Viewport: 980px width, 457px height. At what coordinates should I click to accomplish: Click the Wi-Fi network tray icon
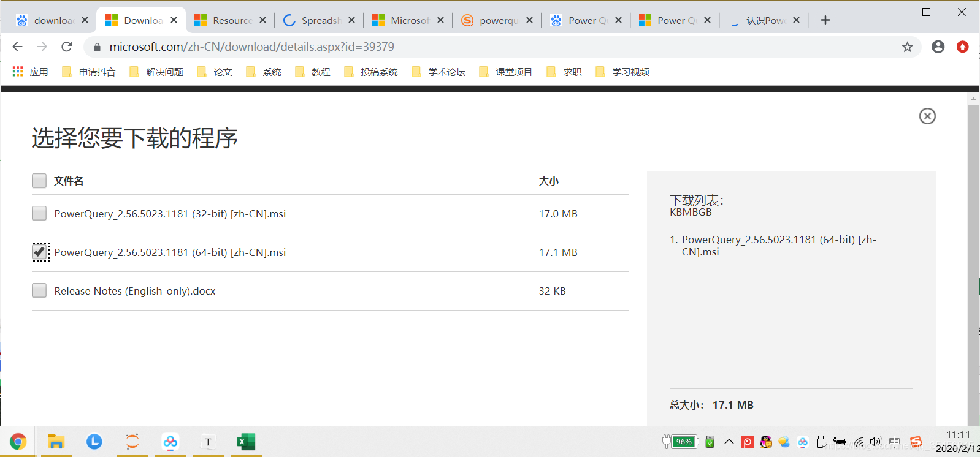coord(859,442)
